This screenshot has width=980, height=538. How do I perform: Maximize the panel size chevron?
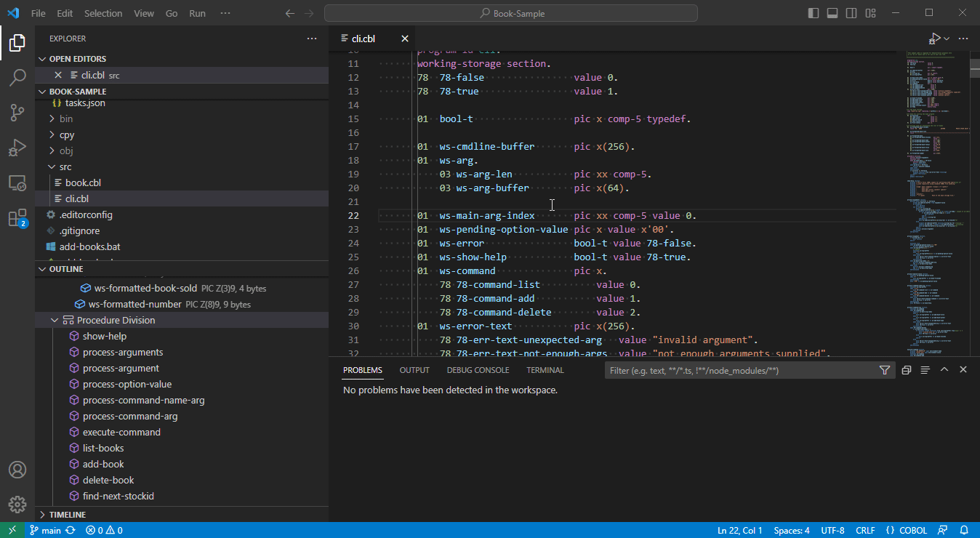pyautogui.click(x=944, y=369)
